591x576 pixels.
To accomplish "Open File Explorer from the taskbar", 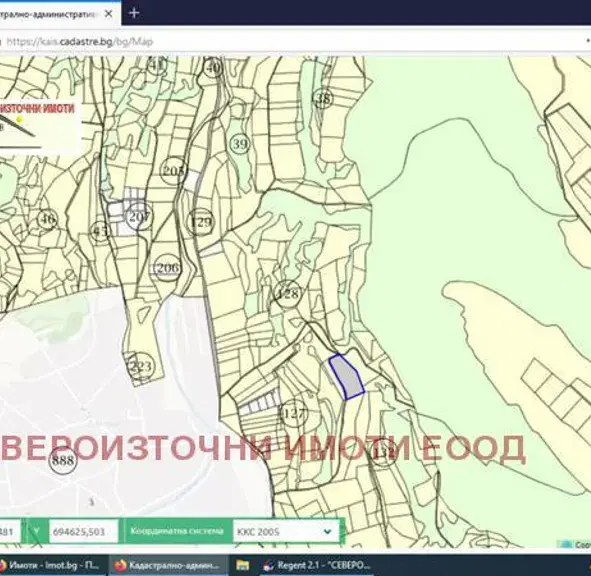I will click(x=242, y=565).
